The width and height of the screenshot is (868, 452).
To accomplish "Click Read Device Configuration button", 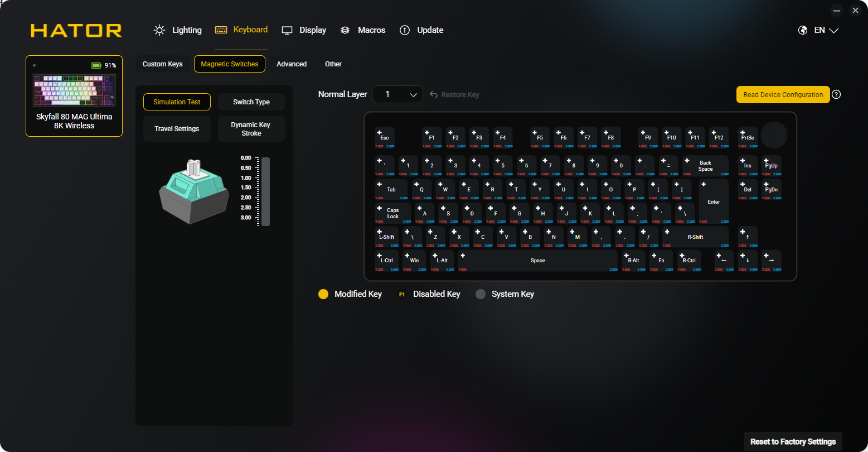I will pyautogui.click(x=783, y=95).
